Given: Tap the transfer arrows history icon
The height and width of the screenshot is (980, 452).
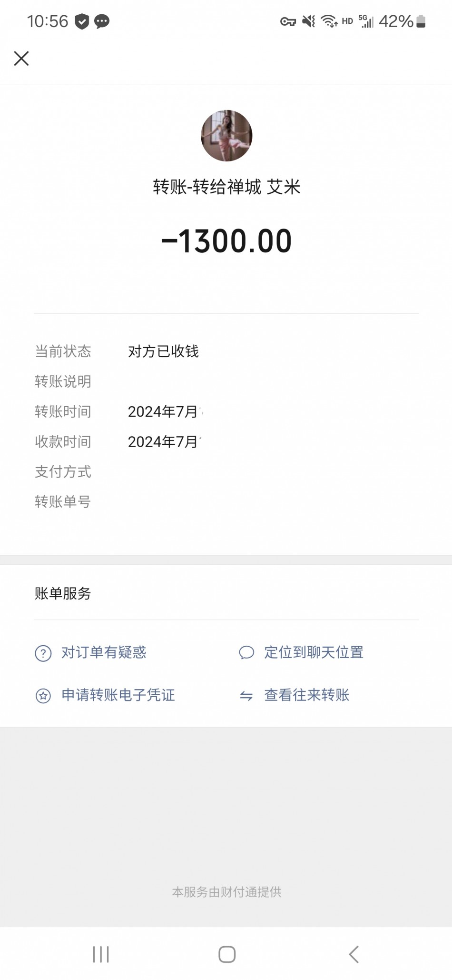Looking at the screenshot, I should tap(246, 696).
